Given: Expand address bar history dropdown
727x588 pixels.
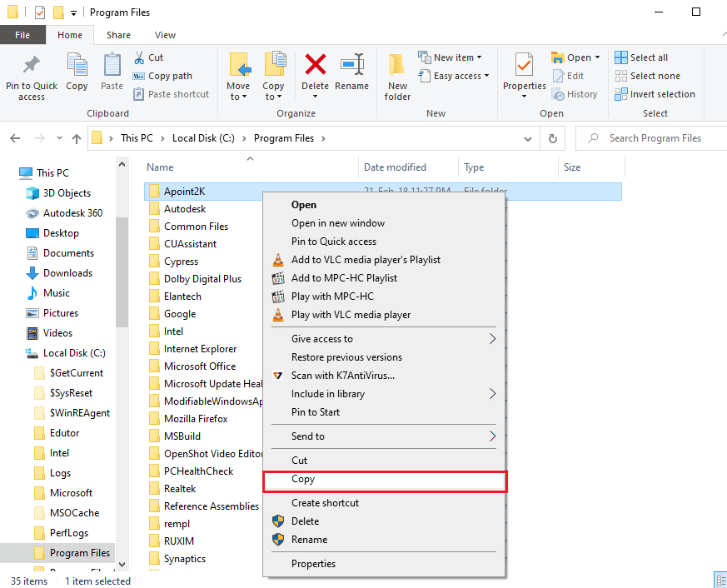Looking at the screenshot, I should 528,138.
